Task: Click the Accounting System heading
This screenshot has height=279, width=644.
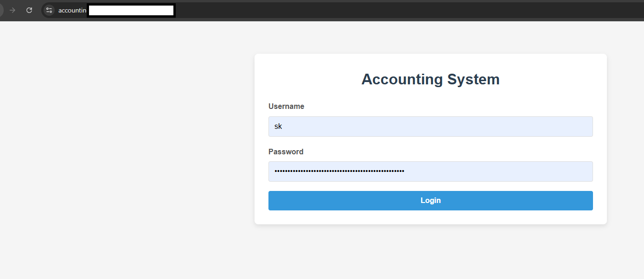Action: click(x=430, y=79)
